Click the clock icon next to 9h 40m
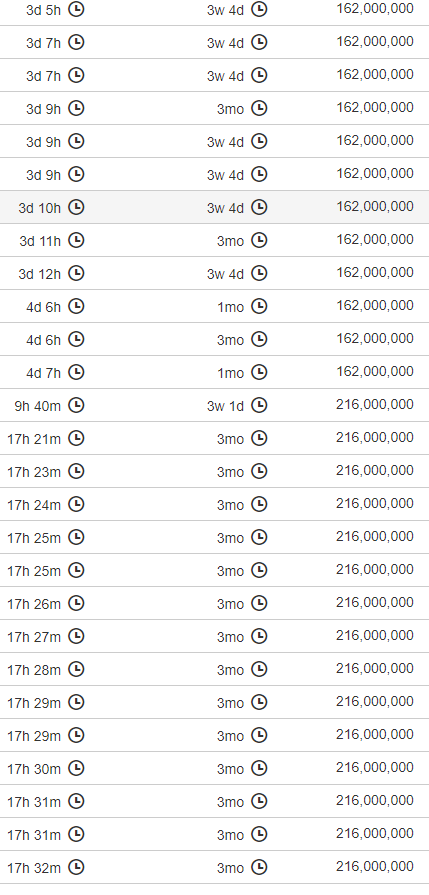Viewport: 429px width, 895px height. [76, 405]
